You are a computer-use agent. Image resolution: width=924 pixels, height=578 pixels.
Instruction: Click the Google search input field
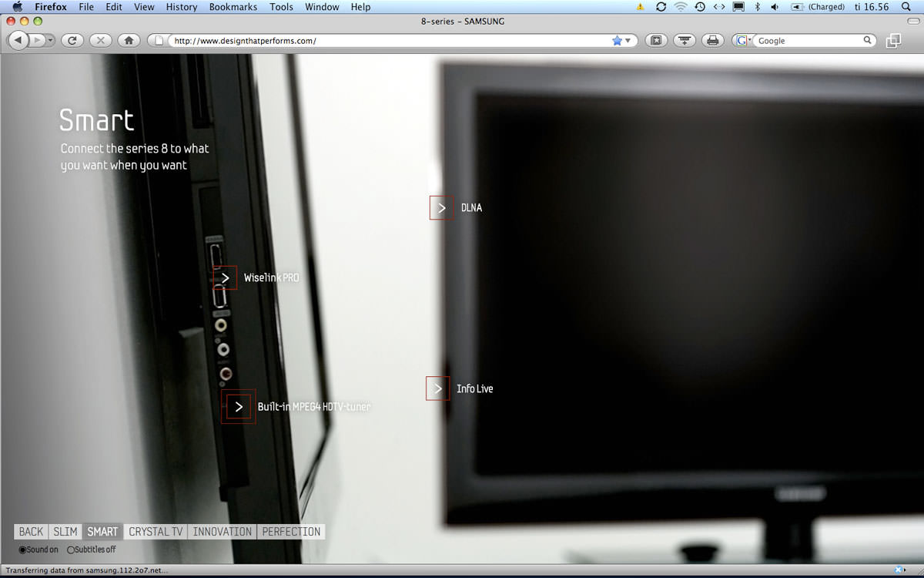point(808,41)
